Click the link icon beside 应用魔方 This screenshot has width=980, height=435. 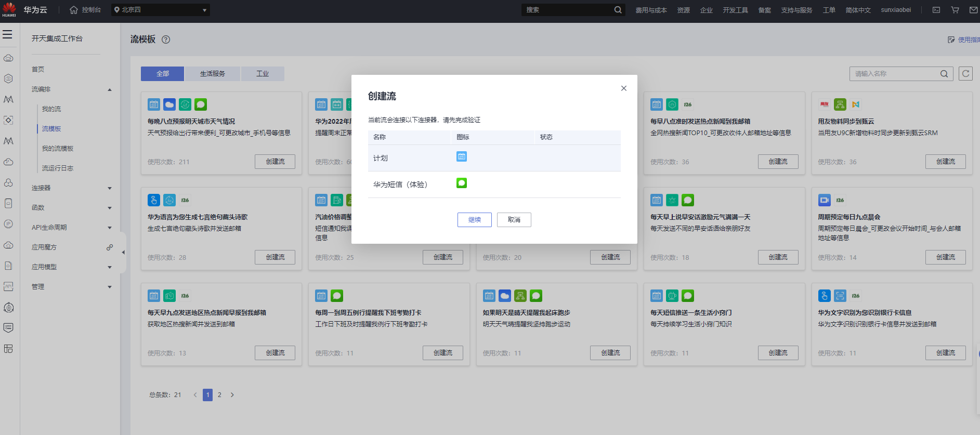click(x=110, y=247)
